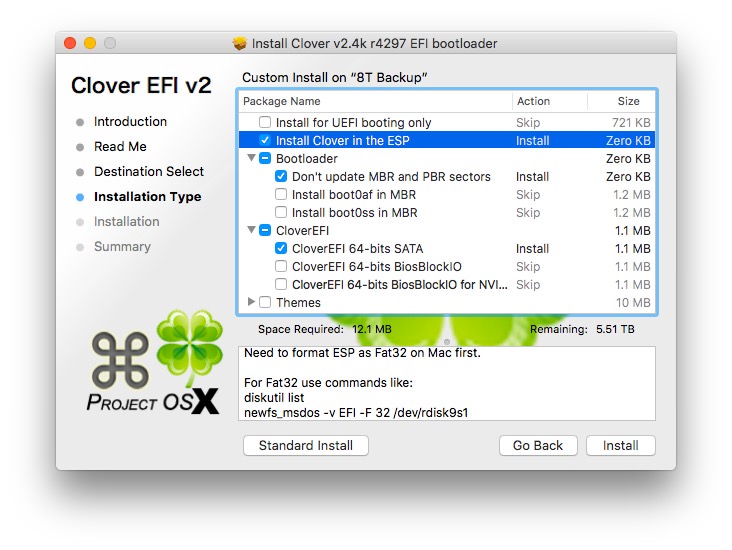Viewport: 732px width, 550px height.
Task: Check Install for UEFI booting only
Action: click(x=265, y=122)
